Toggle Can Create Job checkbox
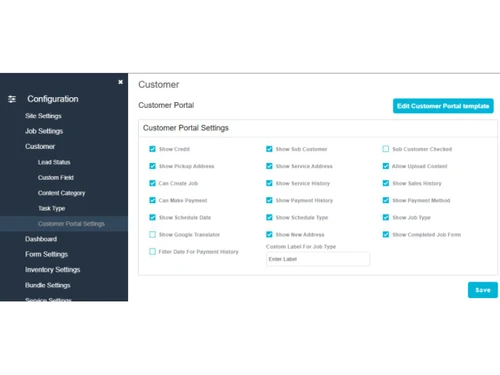500x375 pixels. pos(152,183)
